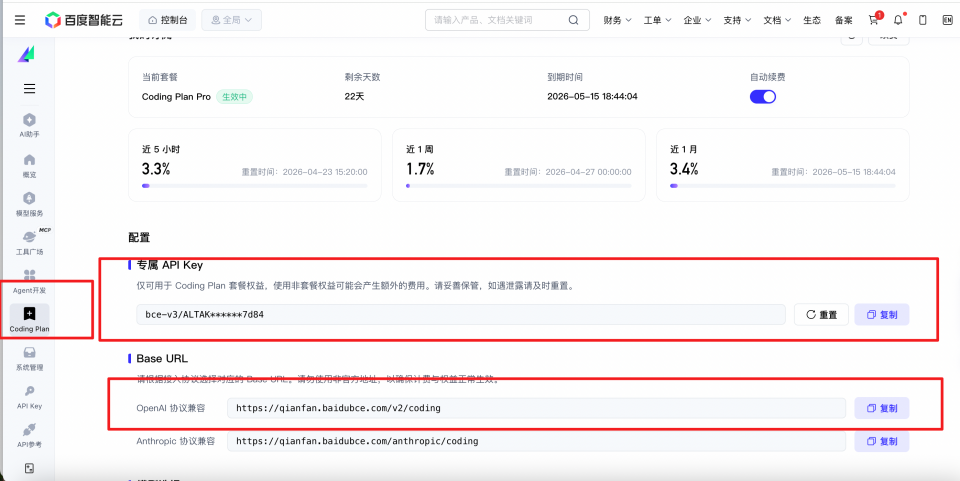The height and width of the screenshot is (481, 960).
Task: Open API Key in the sidebar
Action: pyautogui.click(x=29, y=397)
